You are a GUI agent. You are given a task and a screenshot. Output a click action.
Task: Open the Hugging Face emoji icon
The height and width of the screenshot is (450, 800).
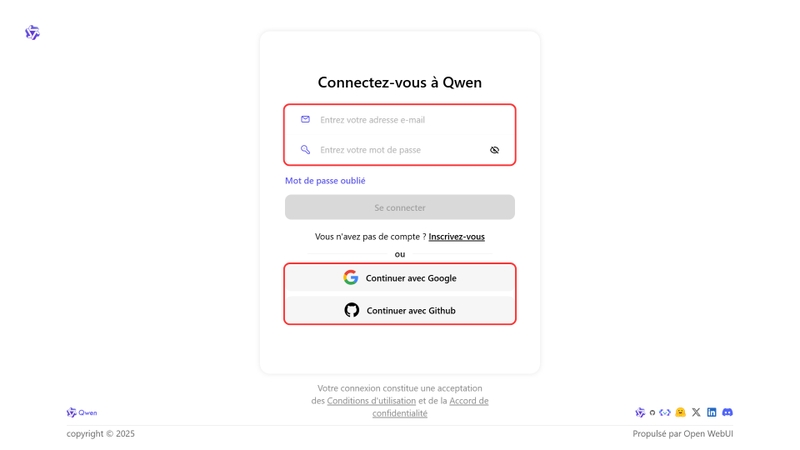click(x=680, y=412)
